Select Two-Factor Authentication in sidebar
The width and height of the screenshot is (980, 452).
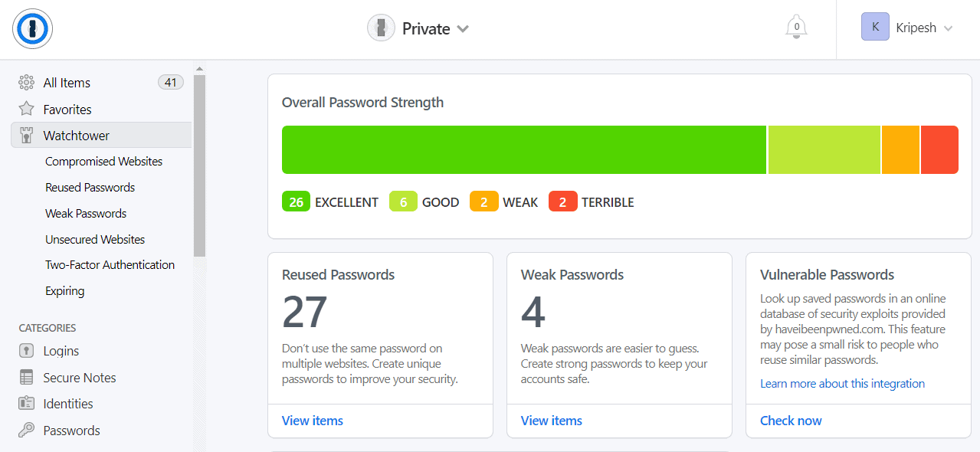click(110, 265)
